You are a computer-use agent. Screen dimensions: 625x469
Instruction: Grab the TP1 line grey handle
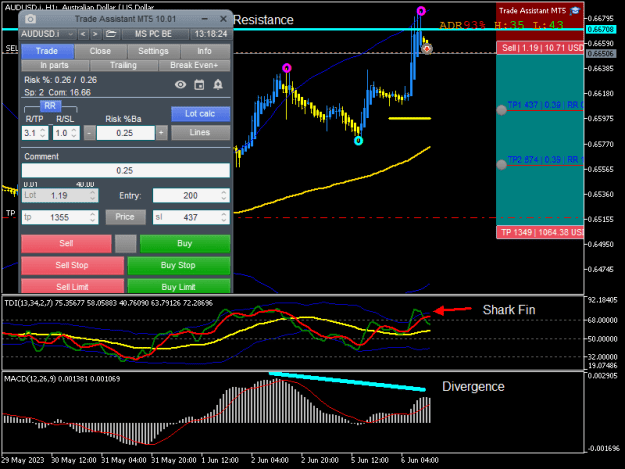501,110
